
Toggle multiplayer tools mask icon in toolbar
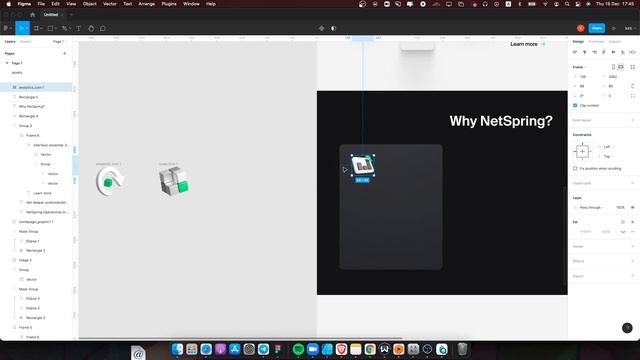coord(333,28)
